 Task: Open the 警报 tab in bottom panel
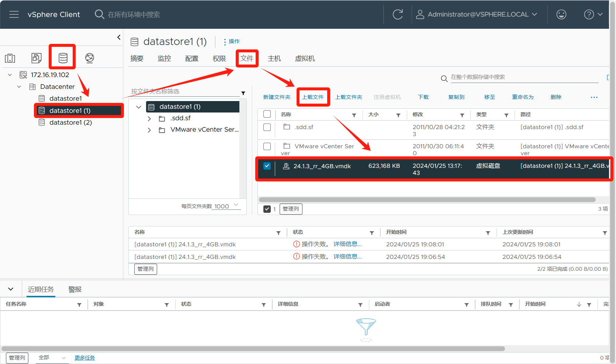[75, 290]
